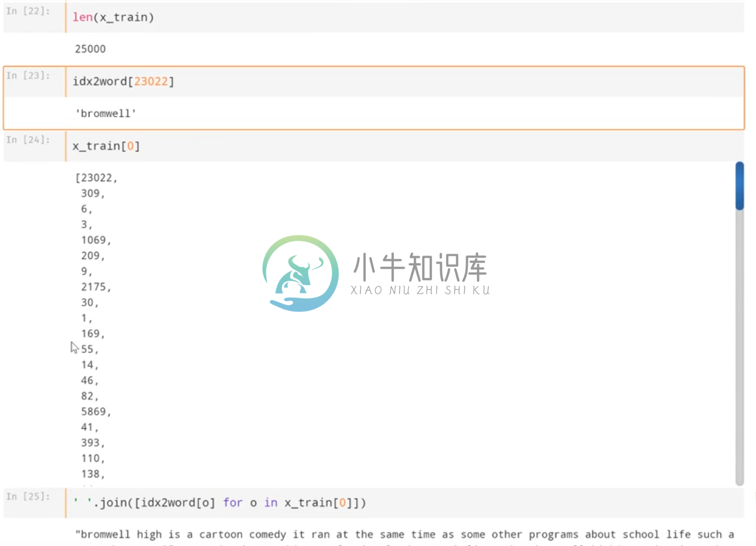Click the 'for' keyword in cell 25
This screenshot has height=546, width=756.
point(233,503)
